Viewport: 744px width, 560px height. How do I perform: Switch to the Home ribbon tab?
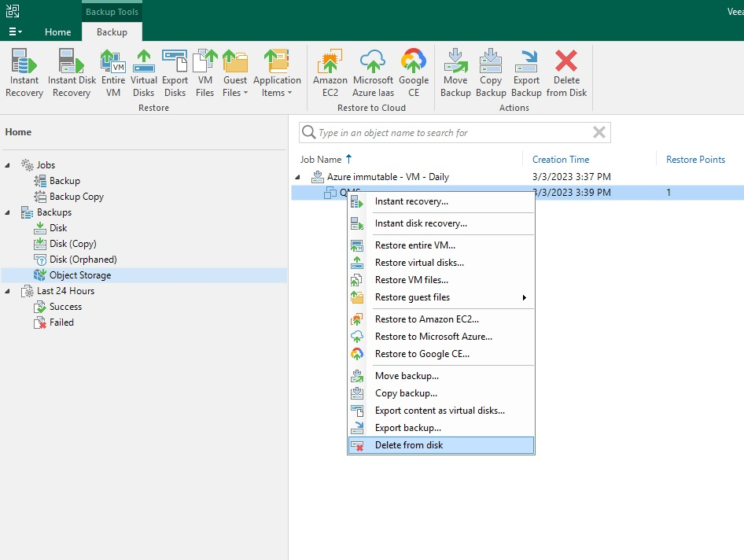[58, 31]
